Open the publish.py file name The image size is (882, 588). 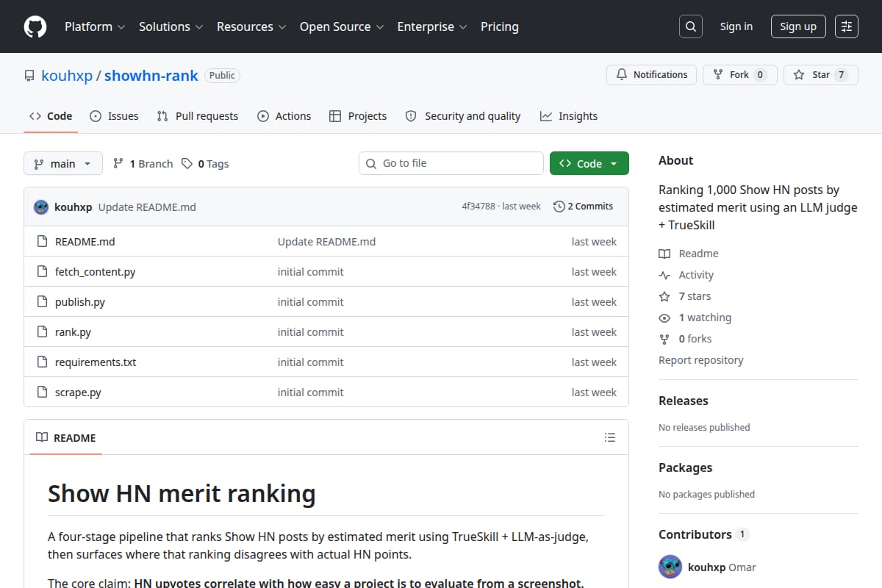(80, 302)
